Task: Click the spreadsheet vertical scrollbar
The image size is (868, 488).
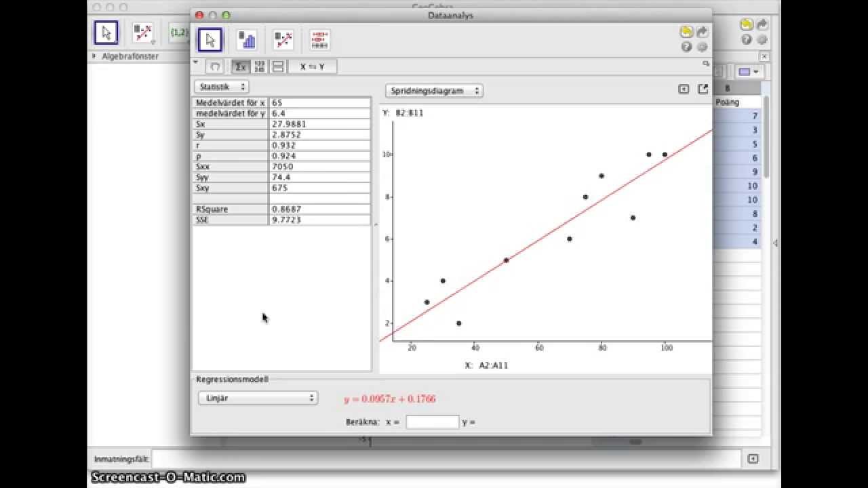Action: point(767,136)
